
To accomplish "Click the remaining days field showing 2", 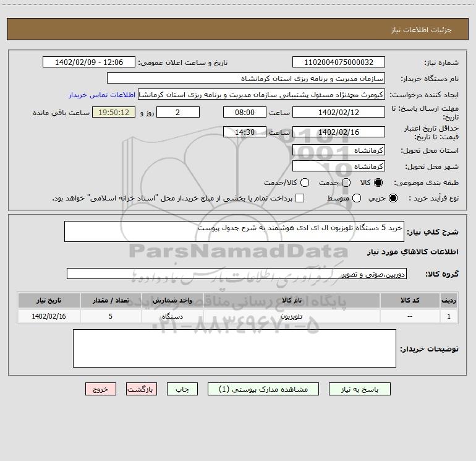I will pyautogui.click(x=178, y=112).
